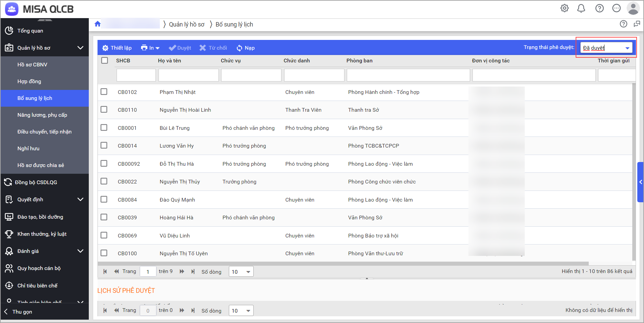Screen dimensions: 644x323
Task: Jump to last page of employee table
Action: pos(193,271)
